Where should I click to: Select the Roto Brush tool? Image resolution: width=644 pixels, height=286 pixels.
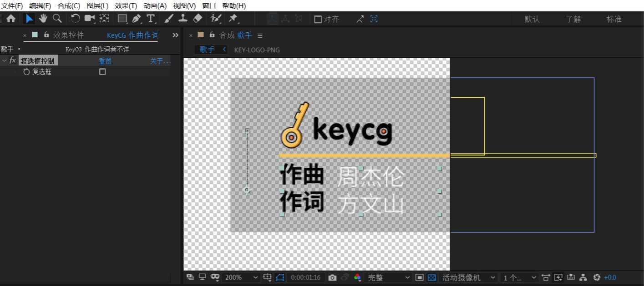216,19
